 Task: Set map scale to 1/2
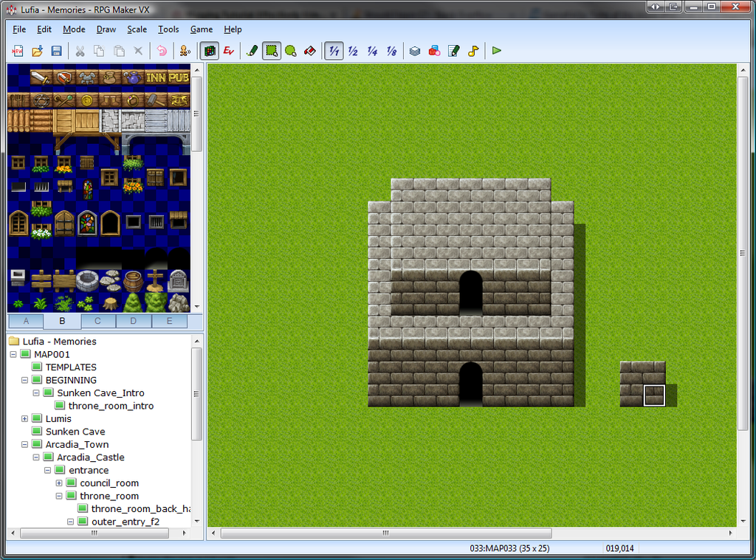353,51
